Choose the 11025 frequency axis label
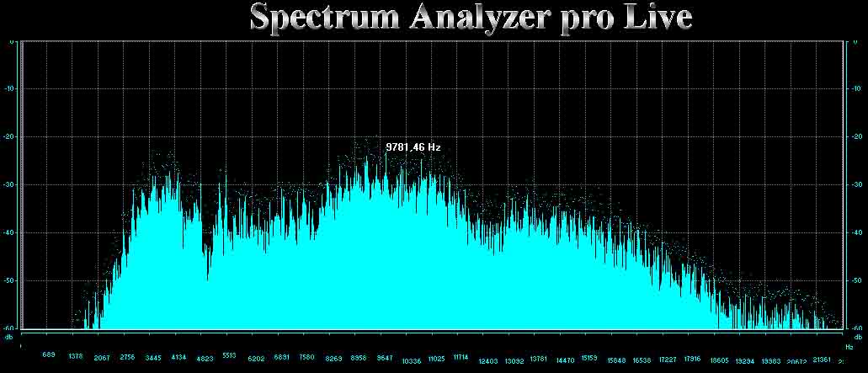The image size is (868, 373). tap(435, 359)
